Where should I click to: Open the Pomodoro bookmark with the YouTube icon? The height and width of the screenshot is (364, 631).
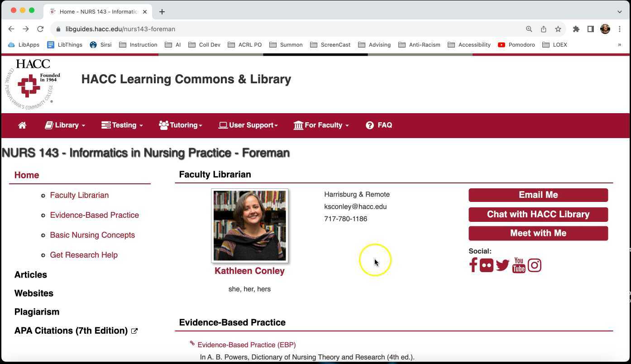point(516,44)
